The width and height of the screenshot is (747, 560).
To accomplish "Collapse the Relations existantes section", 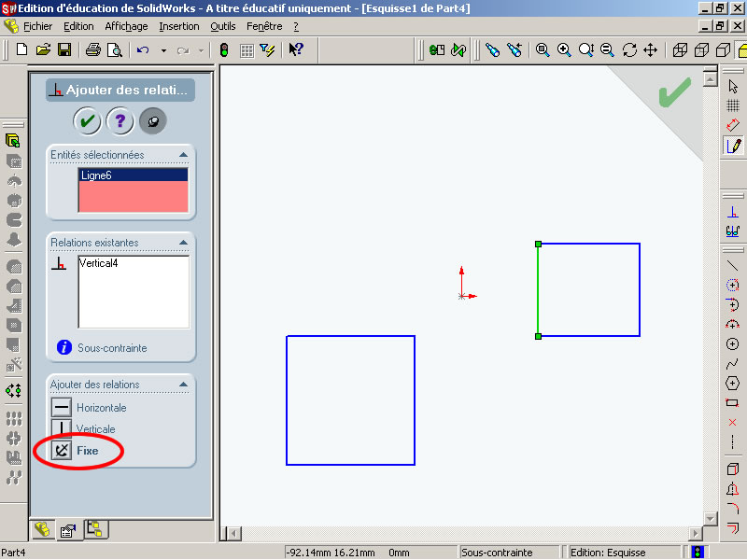I will [x=183, y=243].
